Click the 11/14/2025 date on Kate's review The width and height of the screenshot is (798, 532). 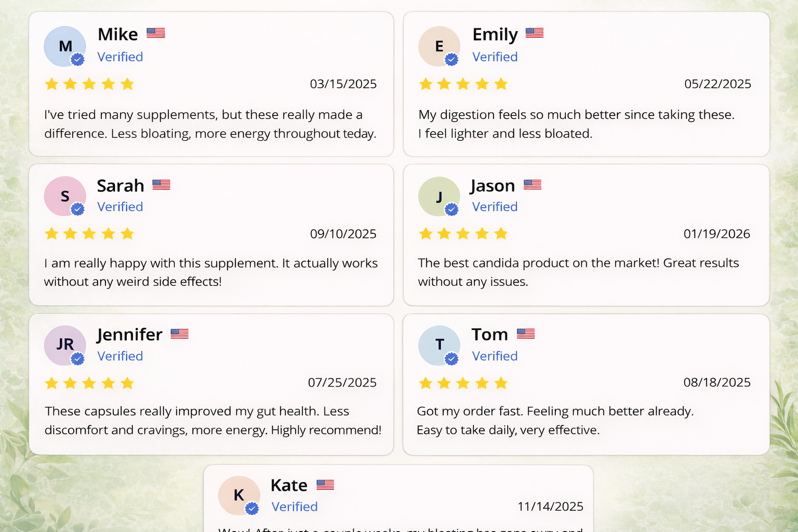coord(550,507)
